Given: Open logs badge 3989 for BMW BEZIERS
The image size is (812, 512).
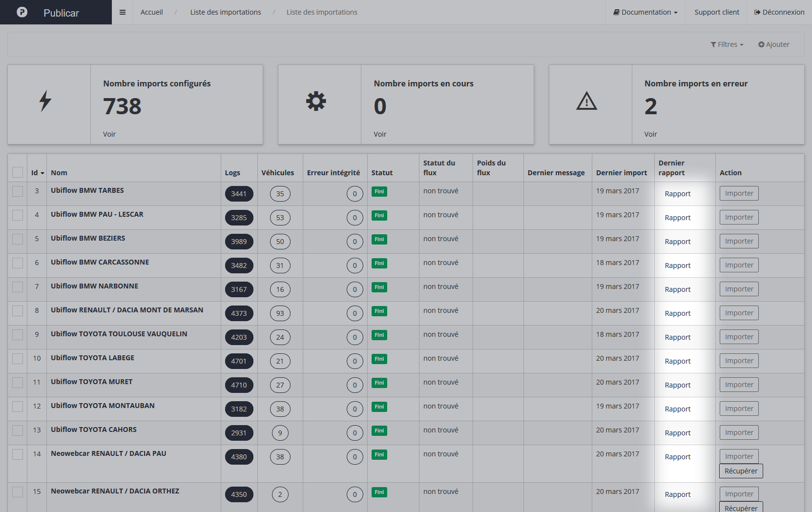Looking at the screenshot, I should (239, 242).
